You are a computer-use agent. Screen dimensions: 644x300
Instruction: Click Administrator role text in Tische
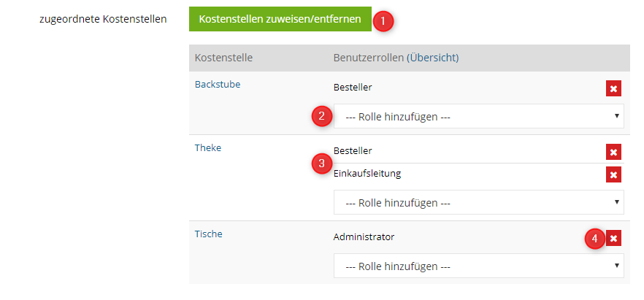click(364, 237)
